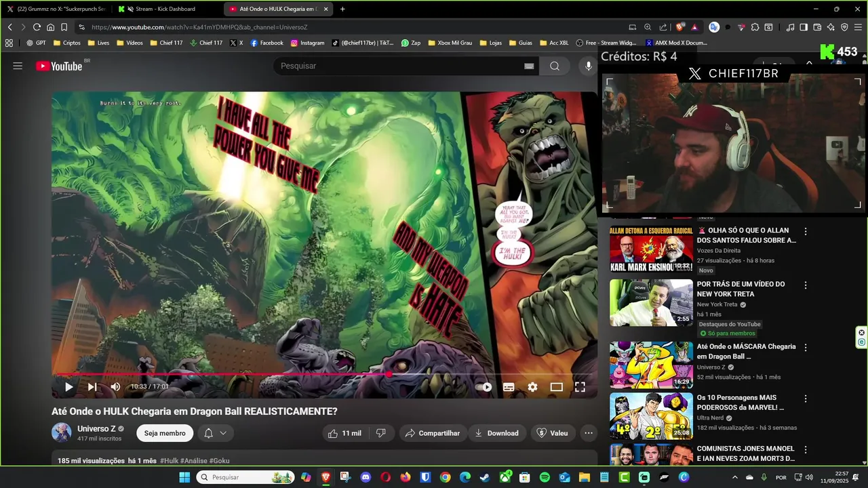This screenshot has width=868, height=488.
Task: Open options for 10 Personagens video
Action: [806, 399]
